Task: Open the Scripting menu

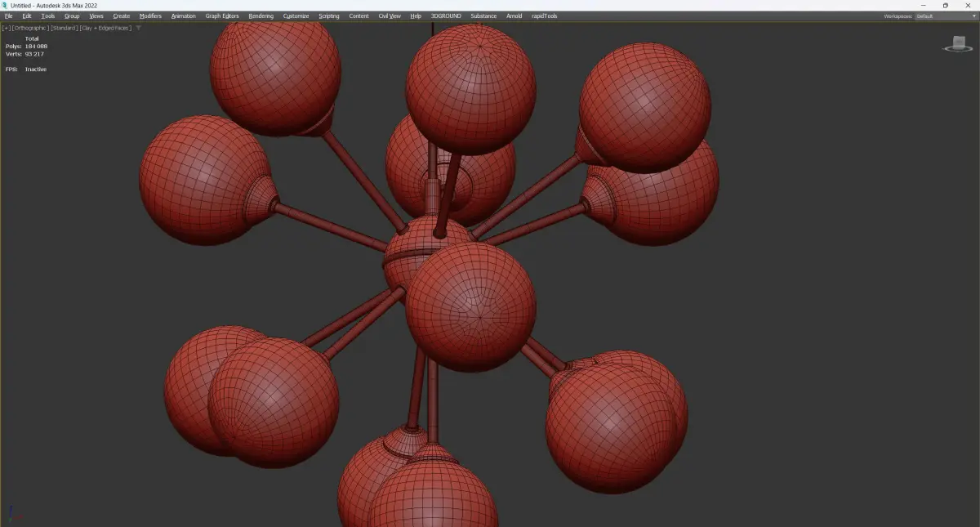Action: click(x=329, y=16)
